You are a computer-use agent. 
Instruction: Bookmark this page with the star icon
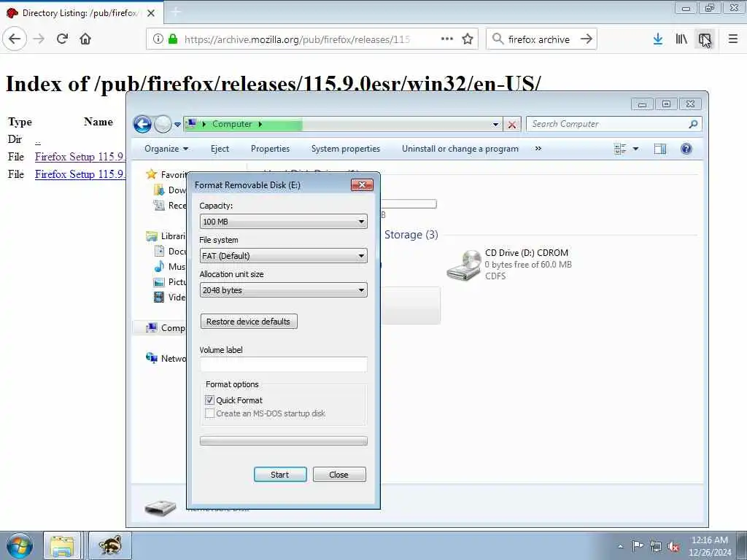pyautogui.click(x=468, y=39)
